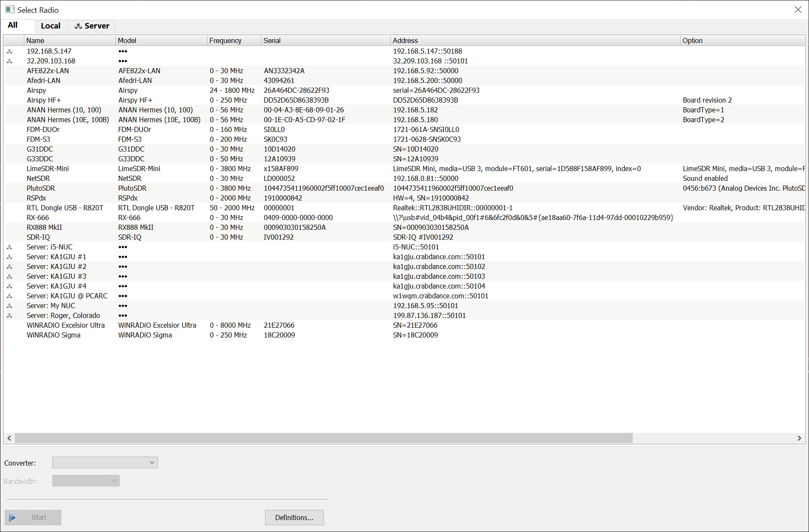Sort by the Frequency column header

click(225, 40)
